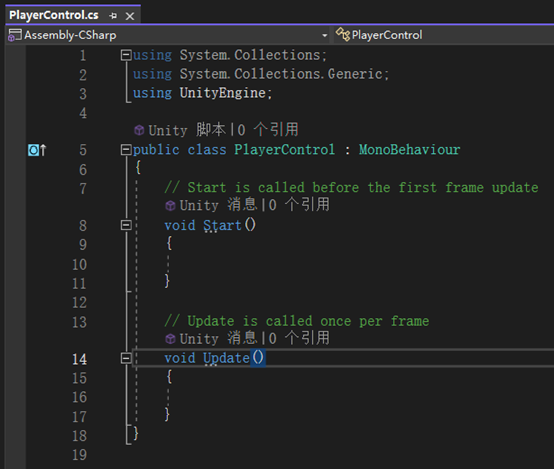Click line number 14 in the margin

pyautogui.click(x=79, y=359)
